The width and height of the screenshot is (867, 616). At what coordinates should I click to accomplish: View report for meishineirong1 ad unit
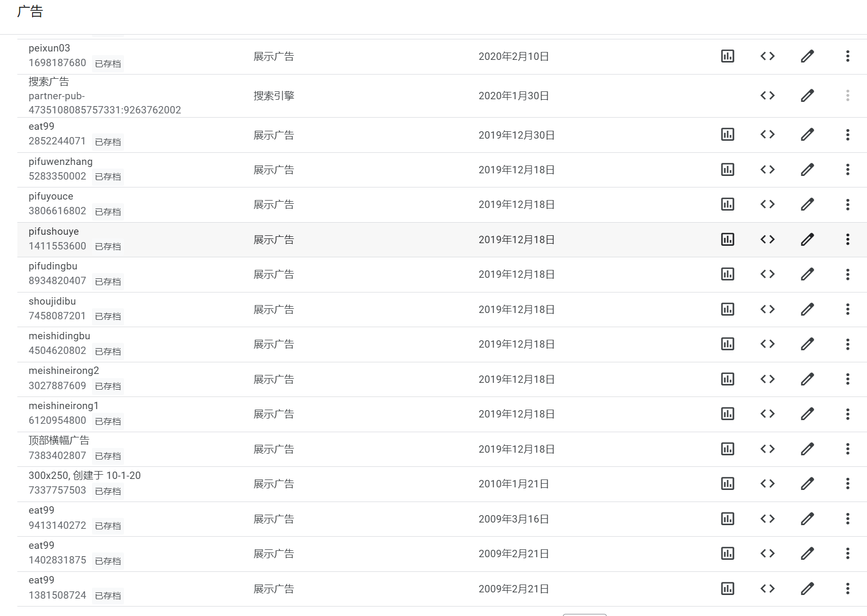click(x=727, y=414)
